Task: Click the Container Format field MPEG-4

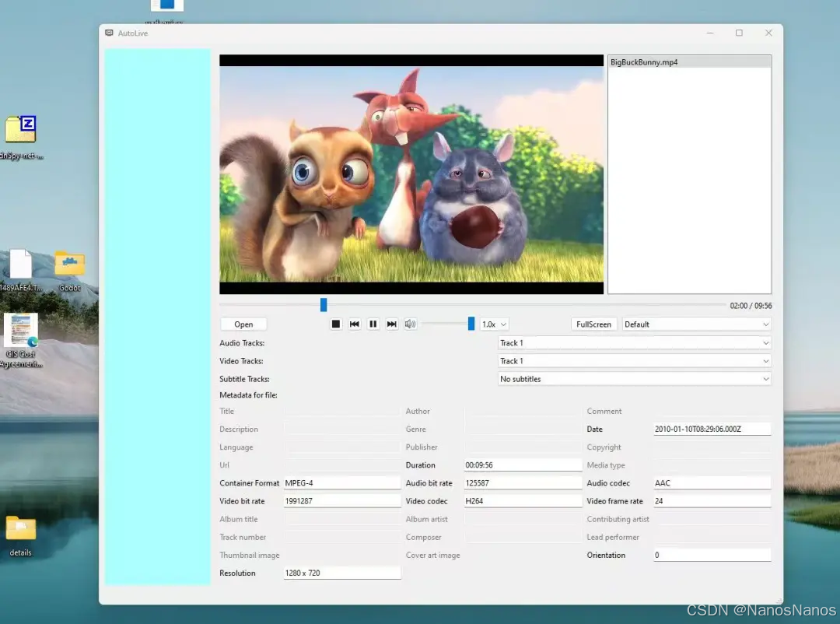Action: click(x=342, y=483)
